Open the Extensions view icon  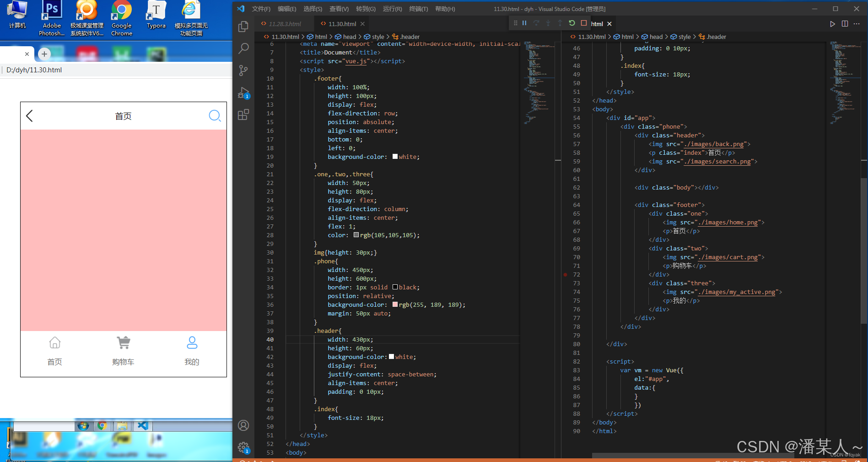coord(243,114)
